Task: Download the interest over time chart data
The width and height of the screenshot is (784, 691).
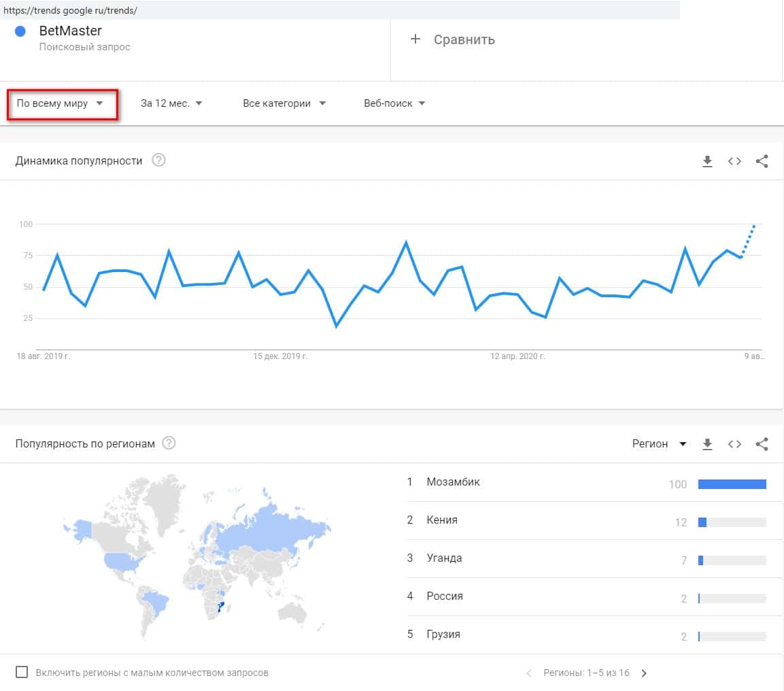Action: pyautogui.click(x=707, y=161)
